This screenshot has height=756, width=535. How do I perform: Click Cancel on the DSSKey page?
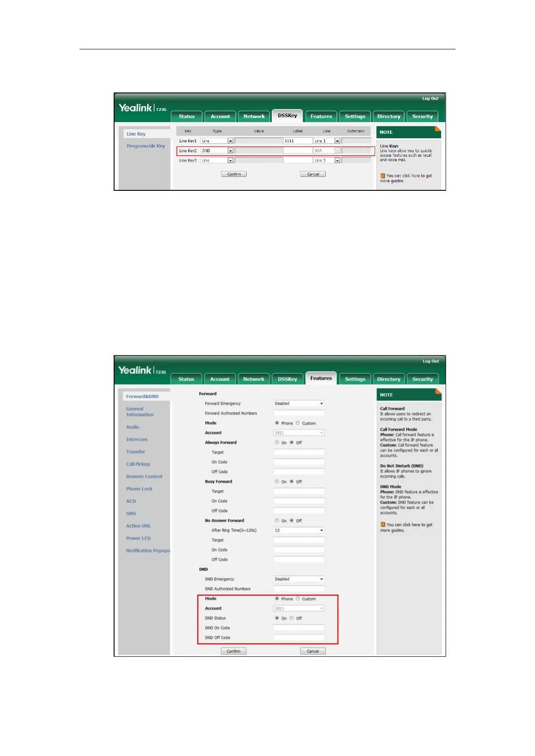click(313, 174)
